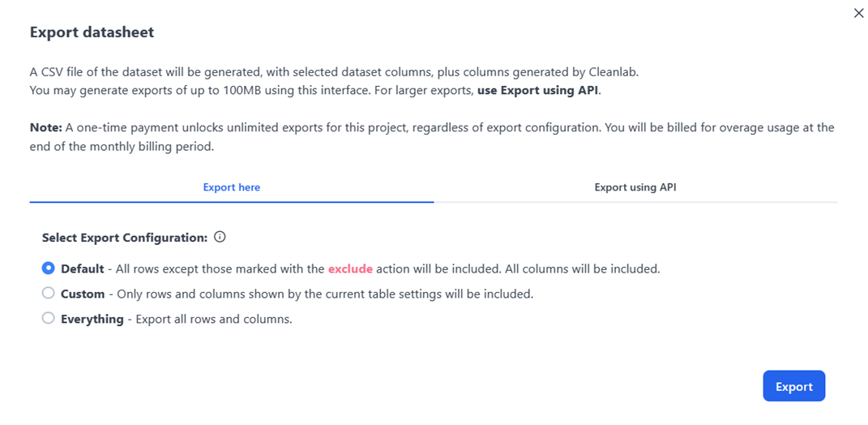Click the 'Export datasheet' dialog heading
The height and width of the screenshot is (425, 868).
[x=92, y=32]
